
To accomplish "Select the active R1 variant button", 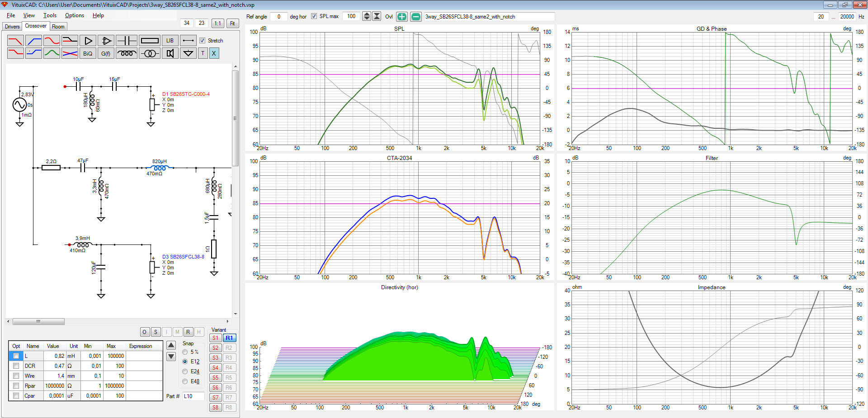I will [x=229, y=338].
